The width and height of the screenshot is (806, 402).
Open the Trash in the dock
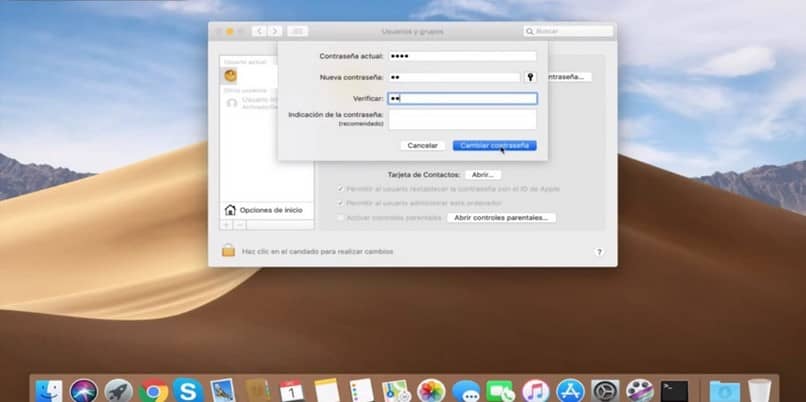[x=759, y=391]
